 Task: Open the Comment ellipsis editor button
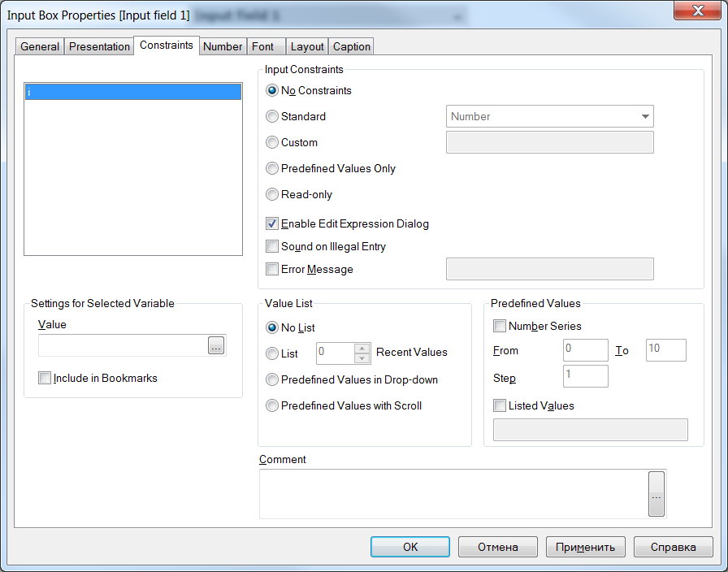click(656, 494)
